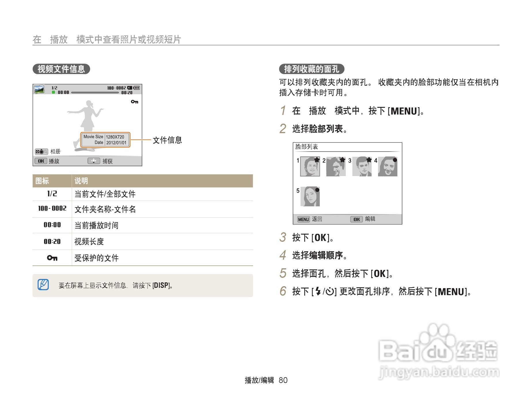Click the 视频文件信息 section heading
532x402 pixels.
[61, 69]
